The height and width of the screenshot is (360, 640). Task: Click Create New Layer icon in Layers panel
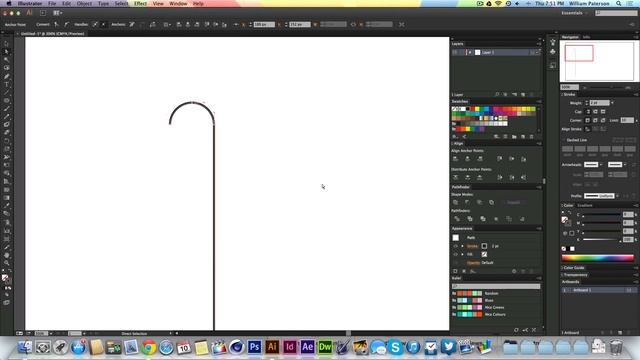523,95
